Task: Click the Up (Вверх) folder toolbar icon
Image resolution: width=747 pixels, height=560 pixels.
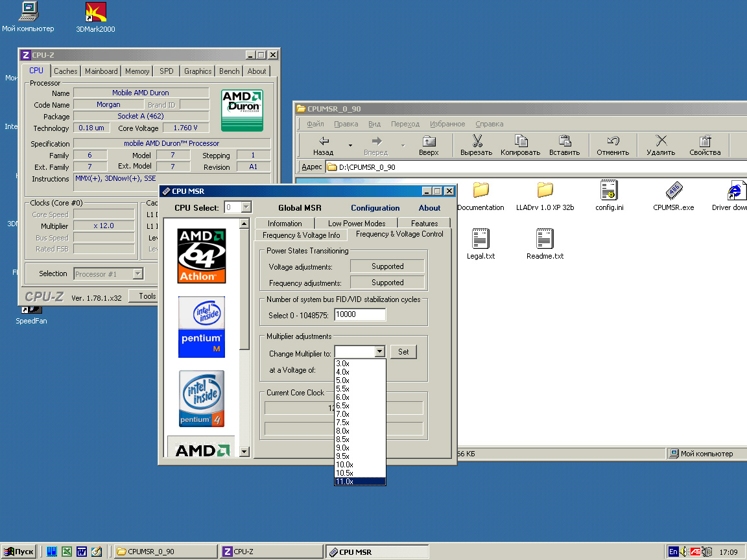Action: (429, 141)
